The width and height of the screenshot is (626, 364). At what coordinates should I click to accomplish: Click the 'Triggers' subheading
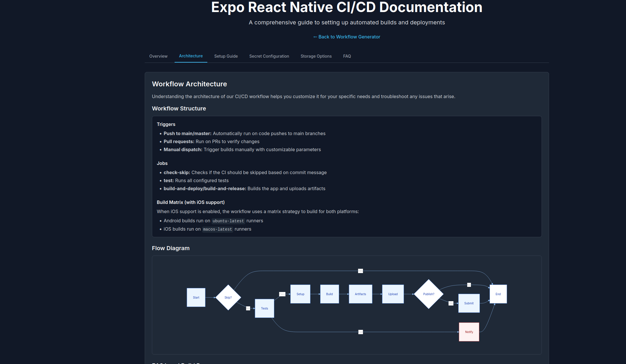click(x=166, y=124)
